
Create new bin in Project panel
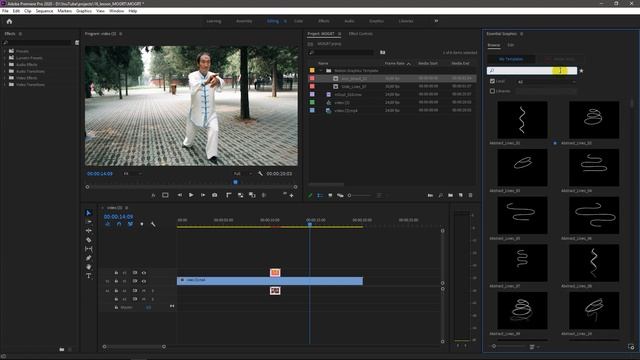click(450, 196)
